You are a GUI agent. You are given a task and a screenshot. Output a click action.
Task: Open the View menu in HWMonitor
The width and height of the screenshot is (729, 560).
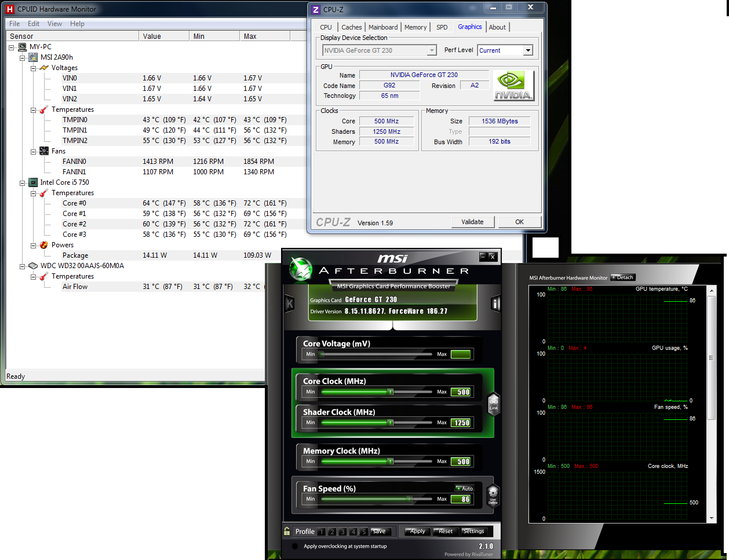coord(54,24)
